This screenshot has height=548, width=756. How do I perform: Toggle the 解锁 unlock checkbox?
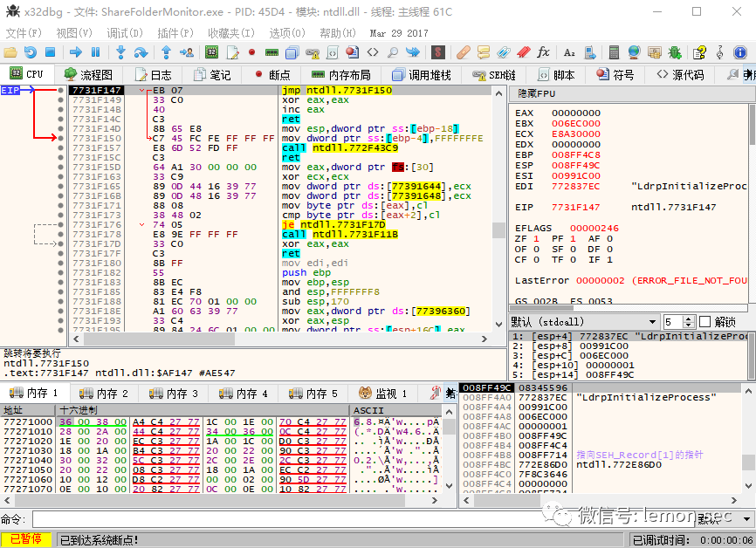pyautogui.click(x=704, y=321)
